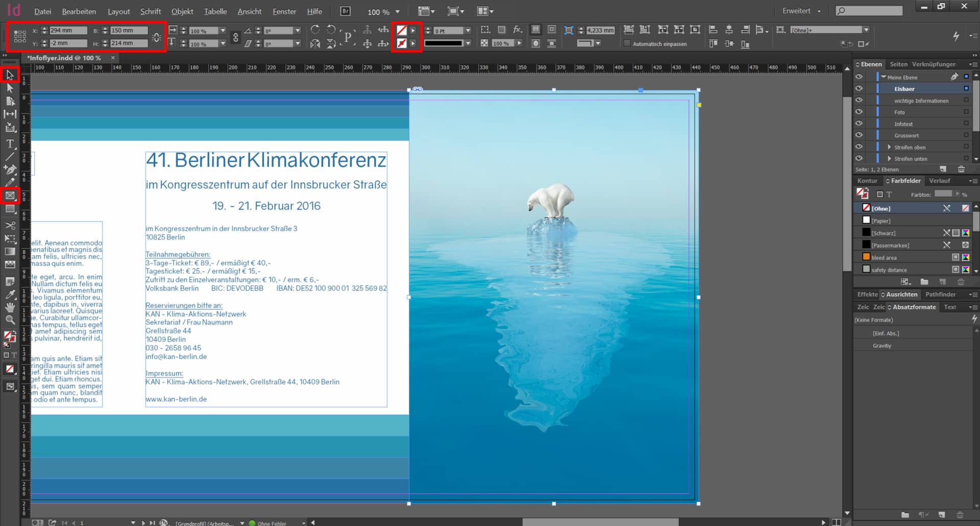Image resolution: width=980 pixels, height=526 pixels.
Task: Enable Automatisch einpassen checkbox
Action: click(627, 44)
